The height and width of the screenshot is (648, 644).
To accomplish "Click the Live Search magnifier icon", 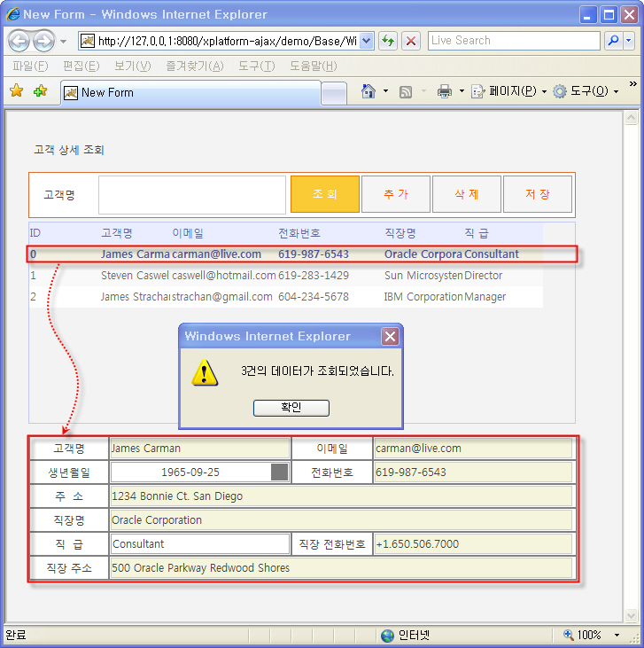I will (613, 41).
